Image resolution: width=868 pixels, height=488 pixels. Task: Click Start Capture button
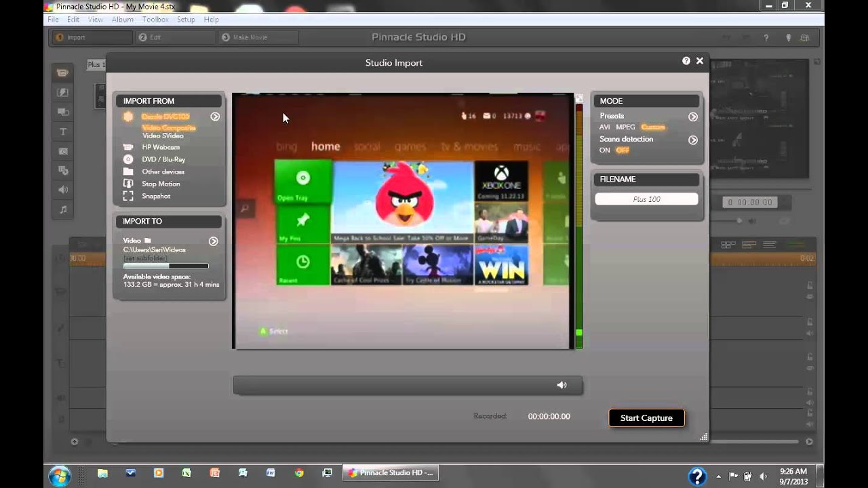coord(646,418)
